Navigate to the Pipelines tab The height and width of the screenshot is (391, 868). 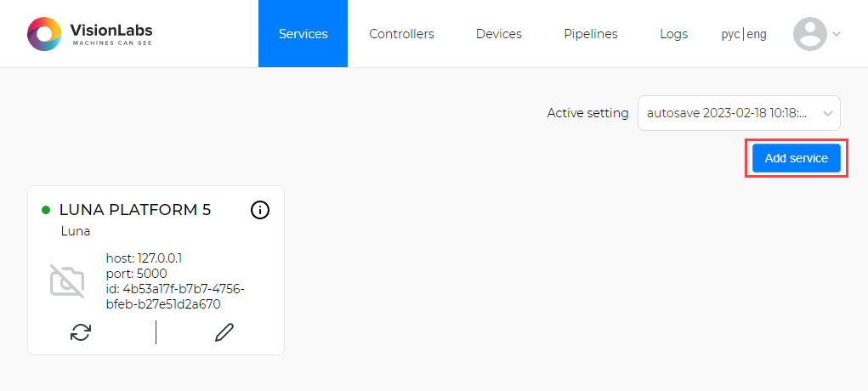pos(590,34)
